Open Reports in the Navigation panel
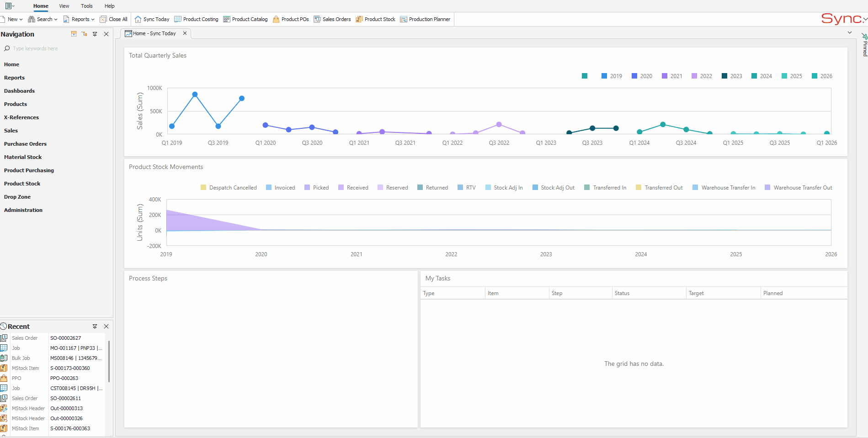Image resolution: width=868 pixels, height=438 pixels. click(14, 78)
